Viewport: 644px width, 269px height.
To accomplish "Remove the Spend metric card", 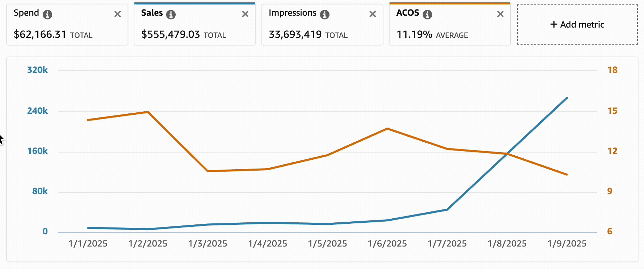I will 118,14.
